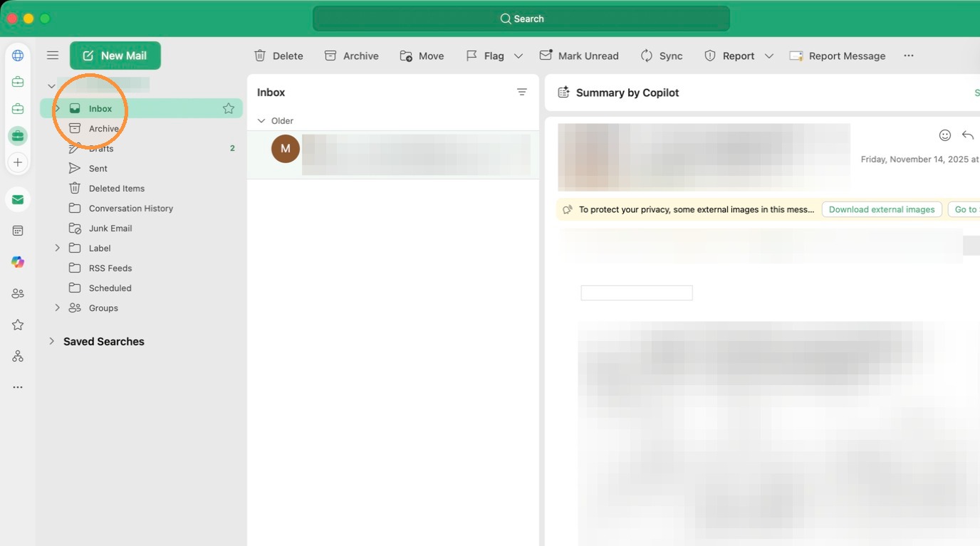Open the People contacts icon
This screenshot has height=546, width=980.
(x=18, y=293)
